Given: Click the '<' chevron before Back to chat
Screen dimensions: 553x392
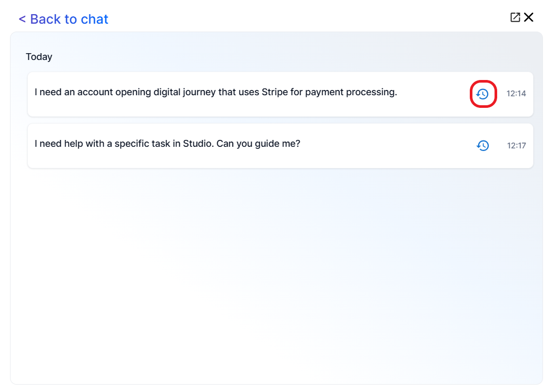Looking at the screenshot, I should tap(22, 19).
